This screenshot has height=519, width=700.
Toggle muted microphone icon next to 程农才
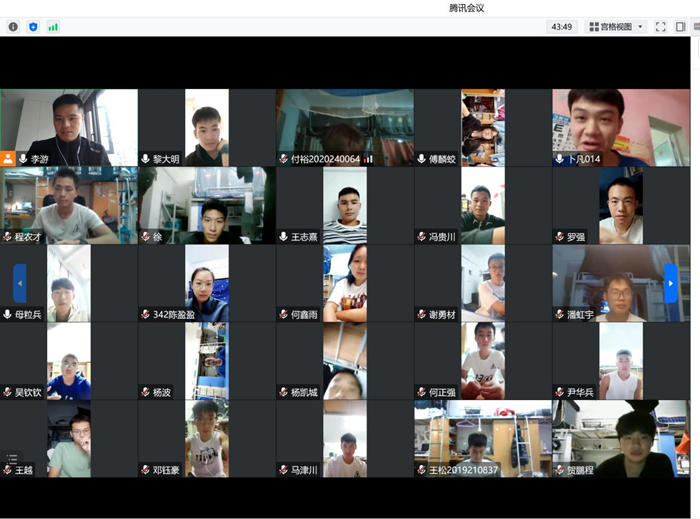(8, 237)
